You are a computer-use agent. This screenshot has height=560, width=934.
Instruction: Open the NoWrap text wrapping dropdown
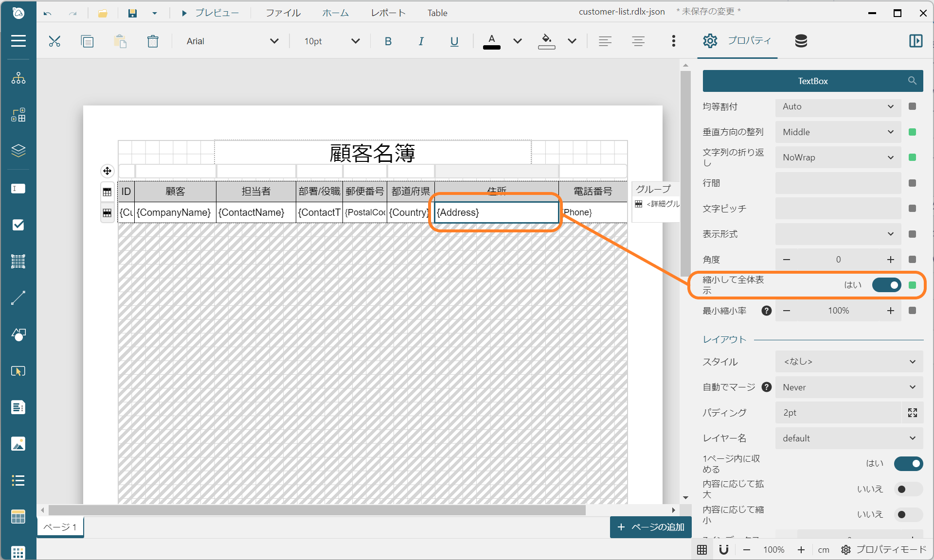tap(838, 157)
